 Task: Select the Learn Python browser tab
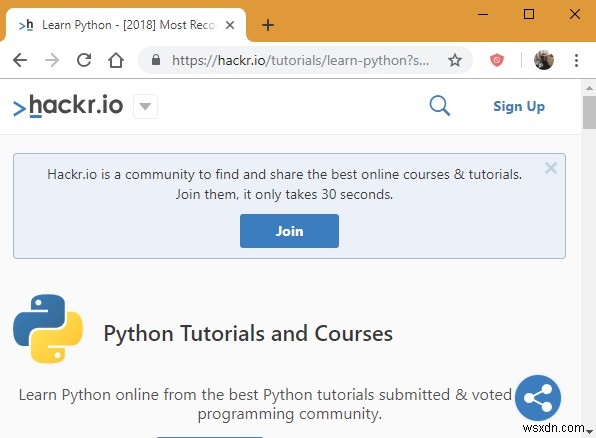point(125,25)
